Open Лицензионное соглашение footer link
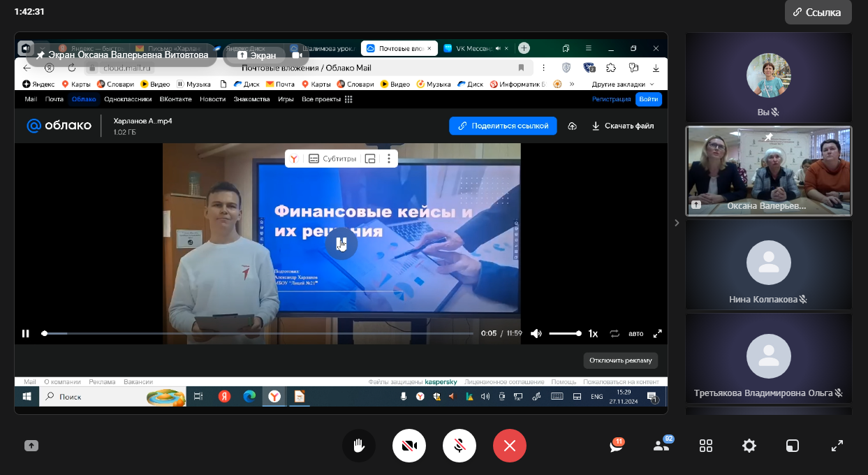The width and height of the screenshot is (868, 475). click(504, 382)
